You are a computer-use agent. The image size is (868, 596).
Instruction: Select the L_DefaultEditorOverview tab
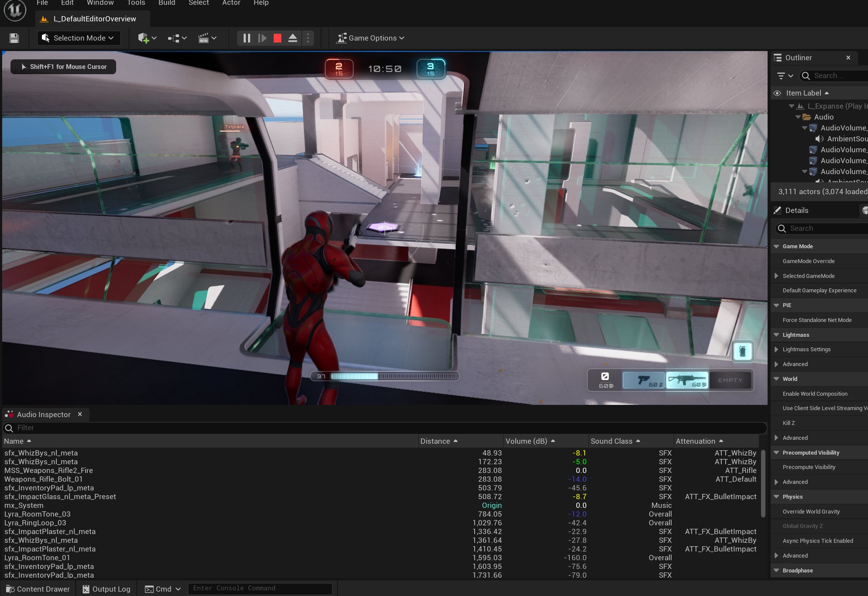point(93,19)
